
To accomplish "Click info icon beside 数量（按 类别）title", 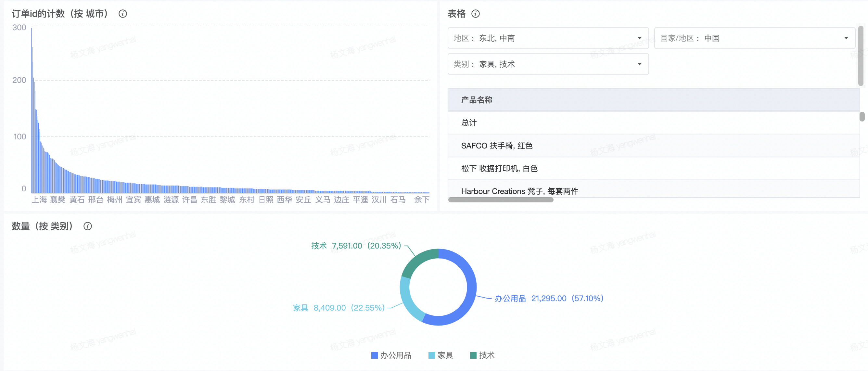I will tap(88, 226).
